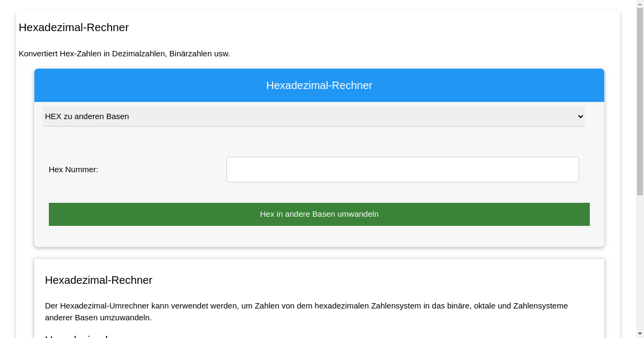Click the chevron arrow of the conversion selector
The width and height of the screenshot is (644, 338).
(x=580, y=116)
